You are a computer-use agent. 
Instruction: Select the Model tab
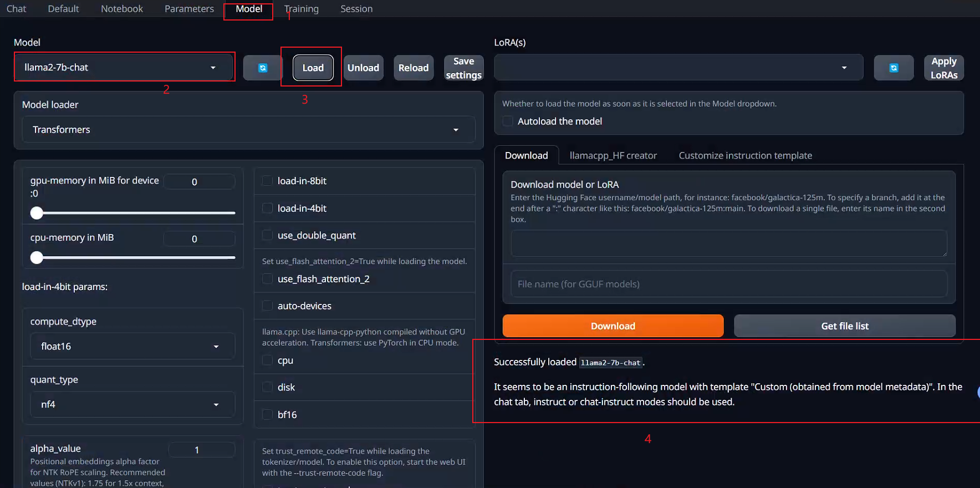pos(249,9)
